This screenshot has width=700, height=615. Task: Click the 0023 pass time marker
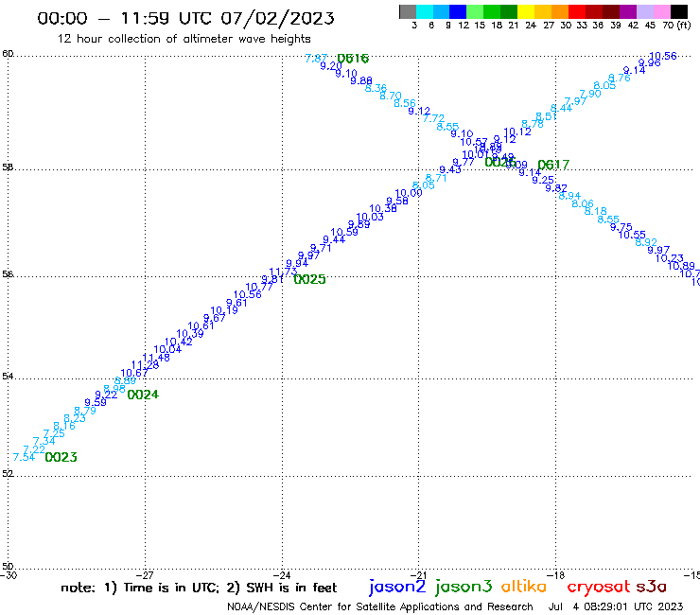coord(61,457)
